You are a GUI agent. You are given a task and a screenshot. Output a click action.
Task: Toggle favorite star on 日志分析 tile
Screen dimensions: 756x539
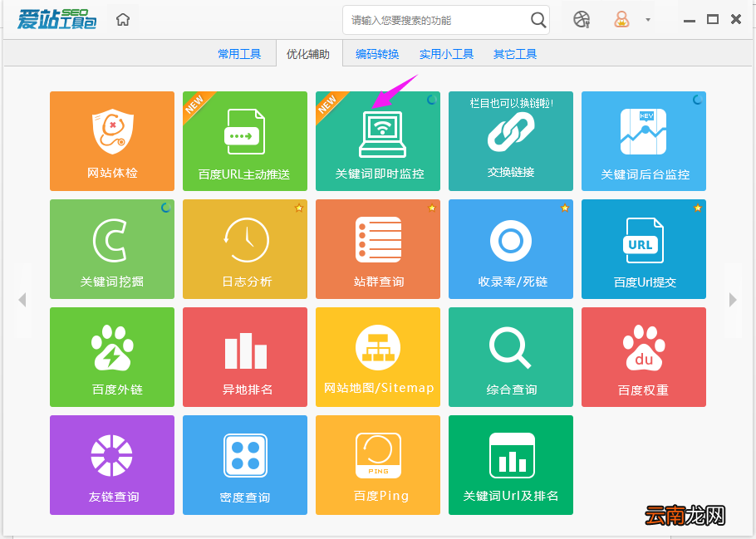(299, 208)
